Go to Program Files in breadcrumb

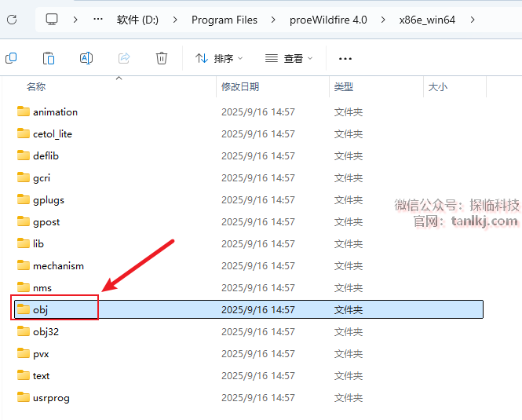224,20
